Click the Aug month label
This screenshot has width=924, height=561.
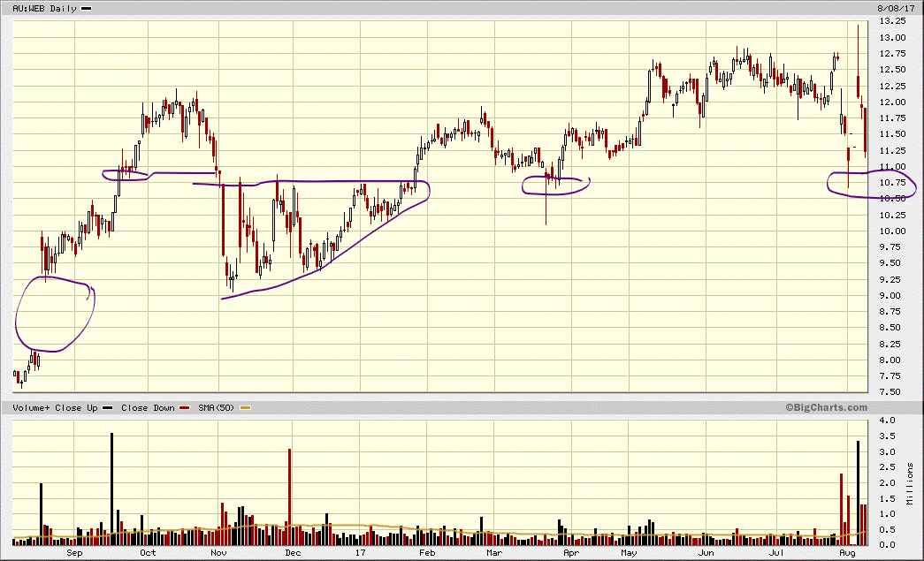[x=847, y=552]
